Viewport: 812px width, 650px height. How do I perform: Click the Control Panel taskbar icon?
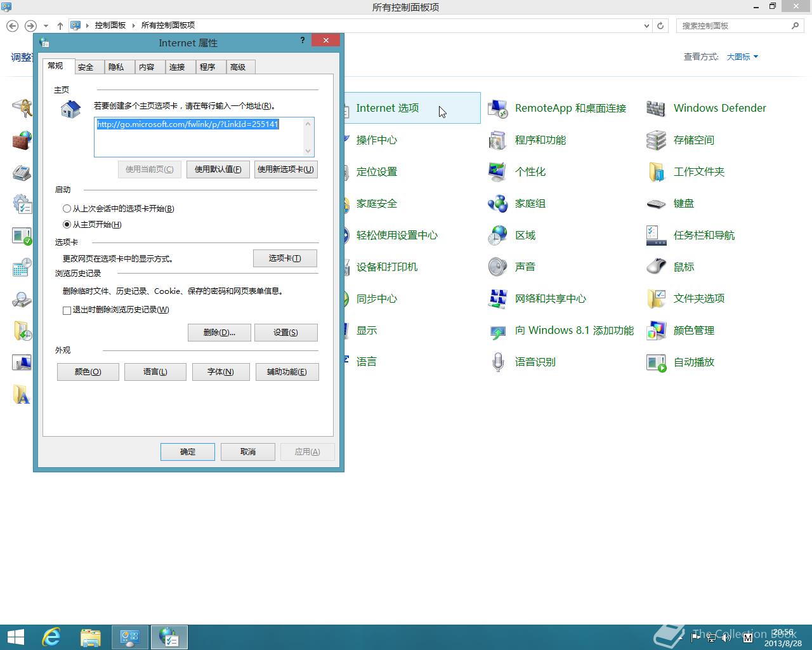[130, 637]
